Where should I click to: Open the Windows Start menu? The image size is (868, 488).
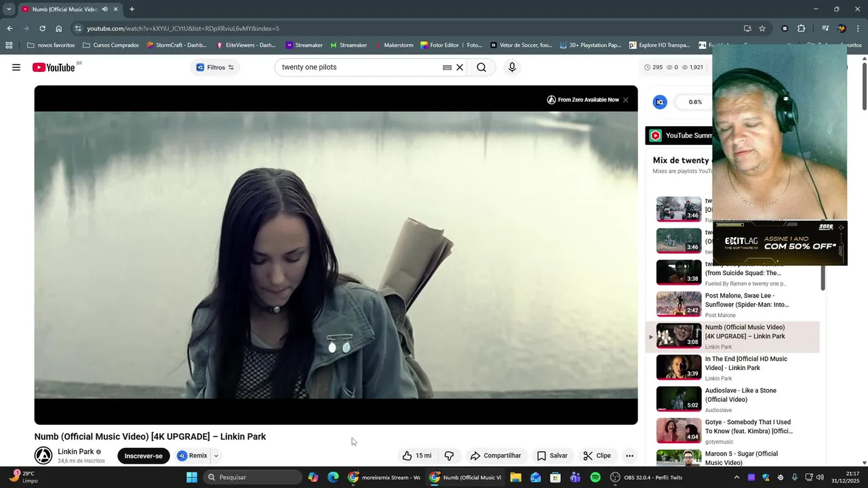(x=192, y=477)
